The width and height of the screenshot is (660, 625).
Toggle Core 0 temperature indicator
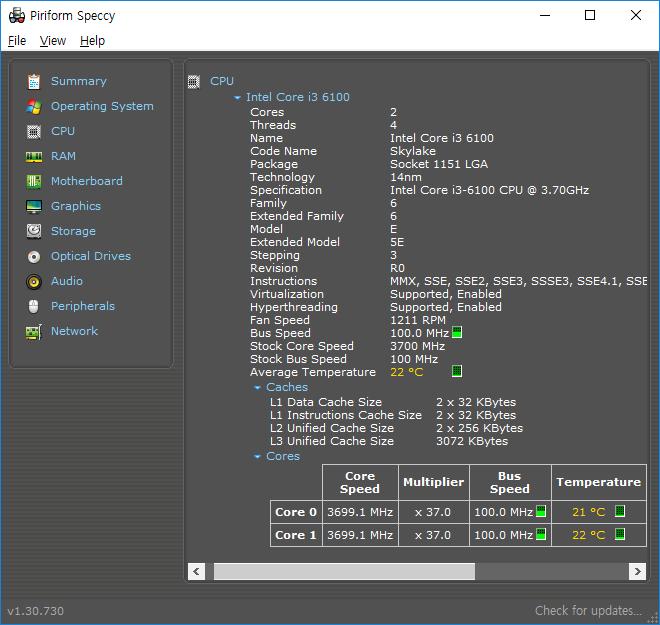tap(620, 512)
